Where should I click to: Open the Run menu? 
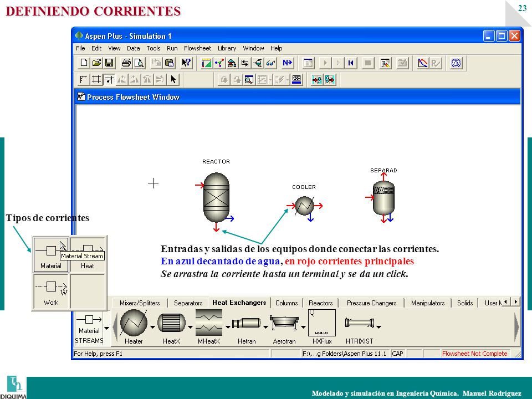(172, 48)
